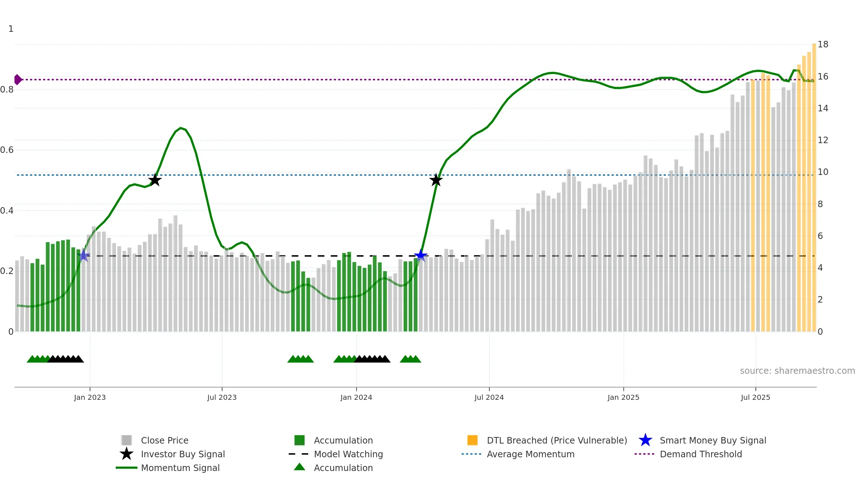The image size is (868, 488).
Task: Click the Jul 2025 axis label
Action: [x=756, y=397]
